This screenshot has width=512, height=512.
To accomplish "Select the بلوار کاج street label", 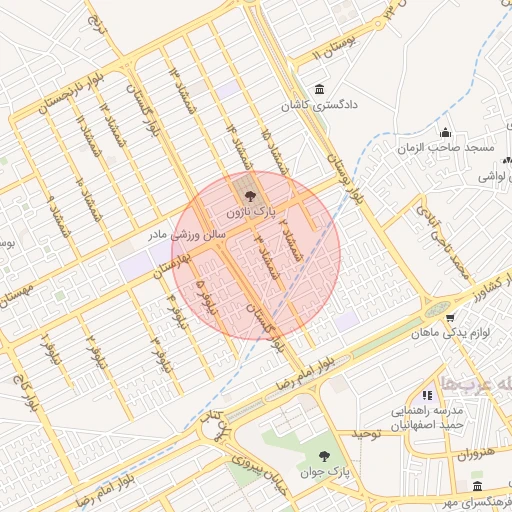I will [x=26, y=394].
